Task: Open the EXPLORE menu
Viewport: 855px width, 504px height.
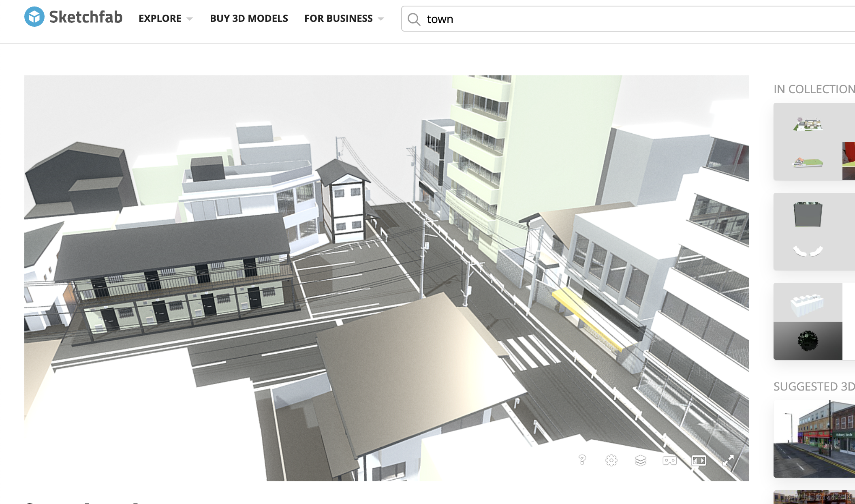Action: click(160, 19)
